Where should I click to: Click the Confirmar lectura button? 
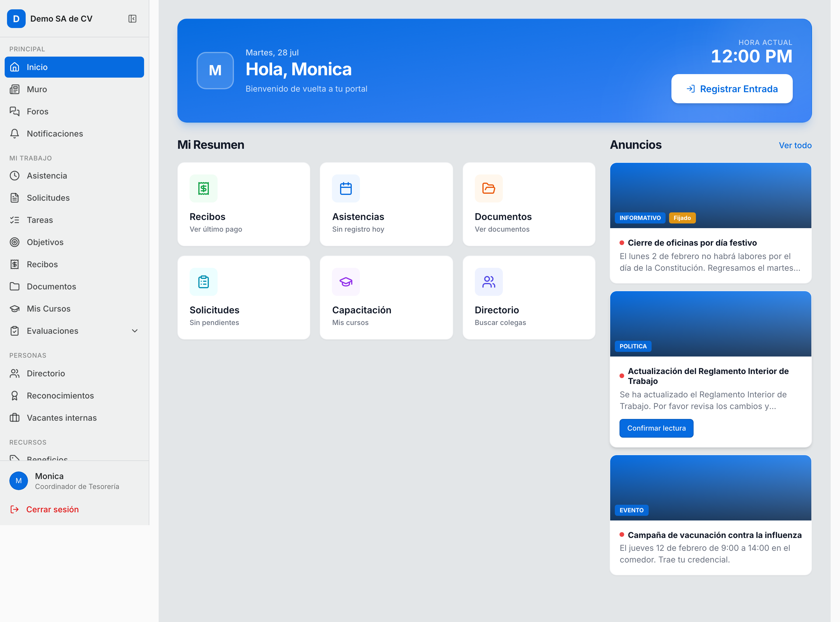(x=656, y=428)
